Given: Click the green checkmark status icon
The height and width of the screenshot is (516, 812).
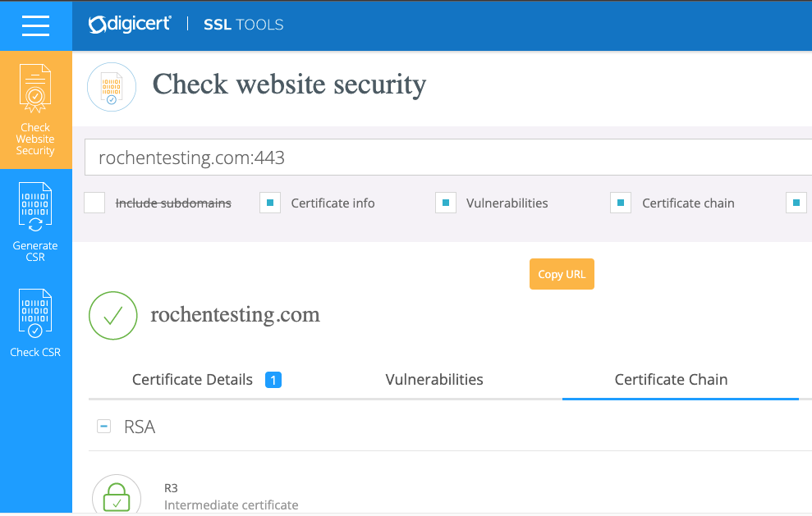Looking at the screenshot, I should pos(113,316).
